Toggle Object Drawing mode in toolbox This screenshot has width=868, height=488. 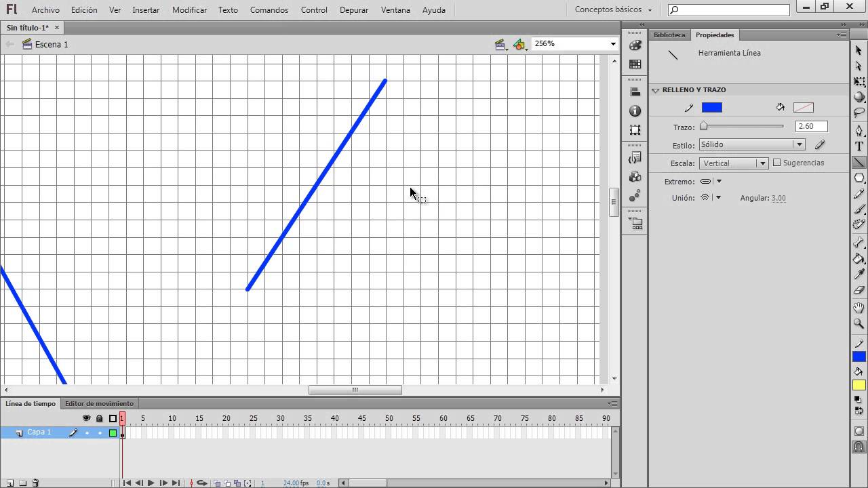tap(859, 431)
